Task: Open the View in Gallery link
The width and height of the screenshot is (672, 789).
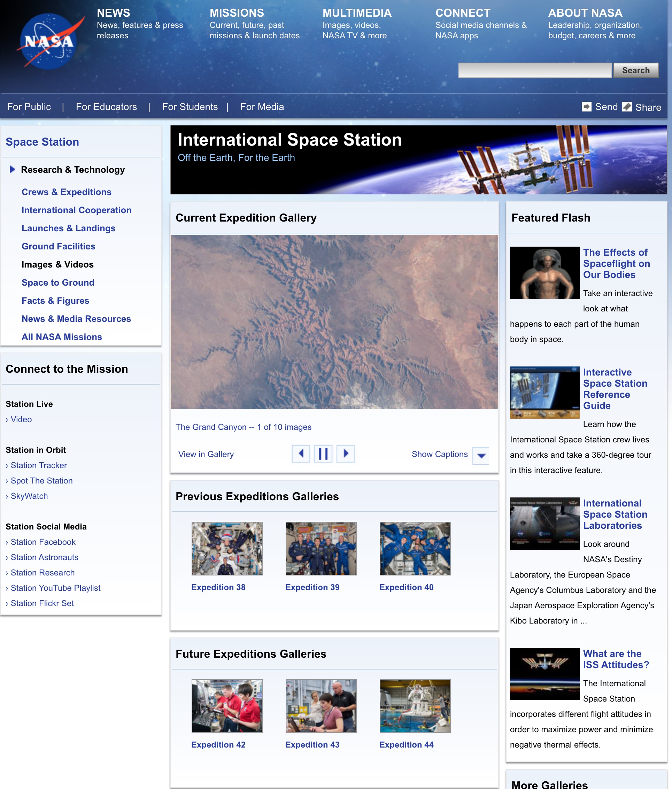Action: [x=206, y=454]
